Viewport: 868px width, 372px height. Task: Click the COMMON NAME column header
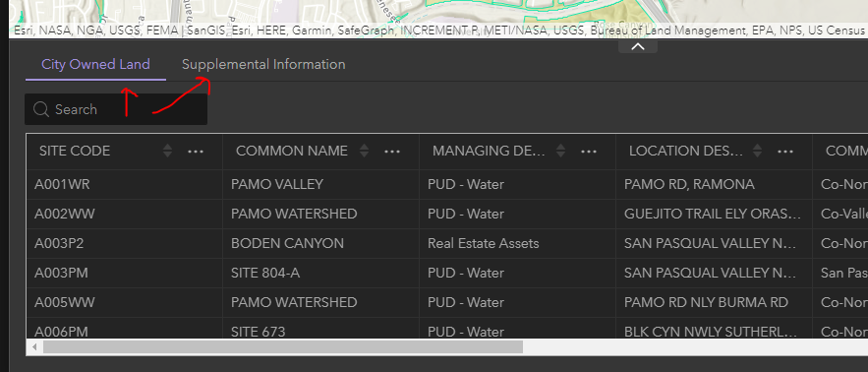pos(292,151)
